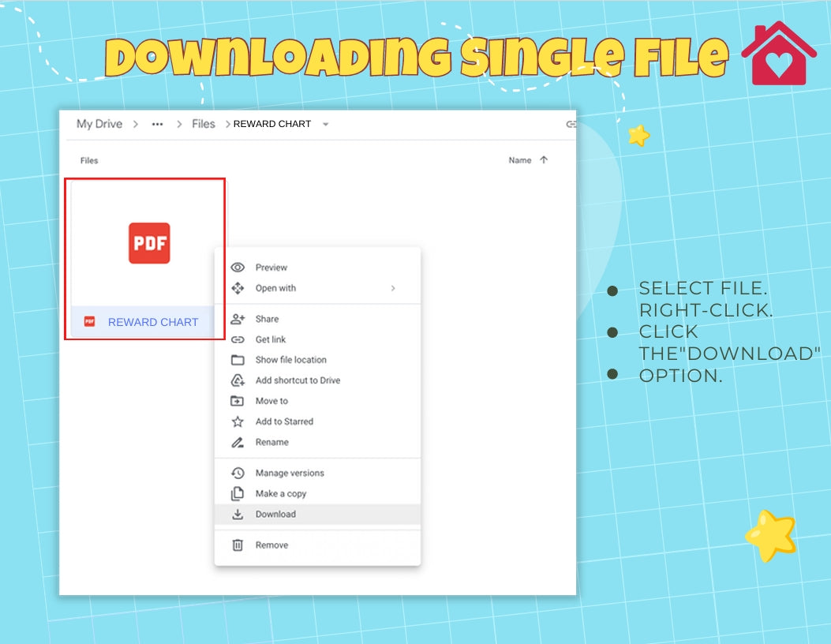Image resolution: width=831 pixels, height=644 pixels.
Task: Select Make a copy menu entry
Action: [280, 493]
